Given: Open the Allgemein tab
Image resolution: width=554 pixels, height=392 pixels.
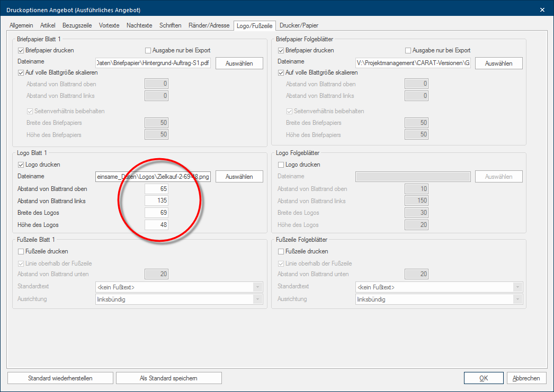Looking at the screenshot, I should [x=21, y=25].
